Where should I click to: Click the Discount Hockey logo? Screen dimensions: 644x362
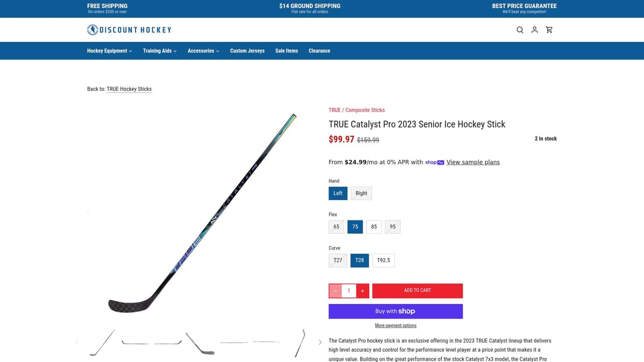click(129, 29)
